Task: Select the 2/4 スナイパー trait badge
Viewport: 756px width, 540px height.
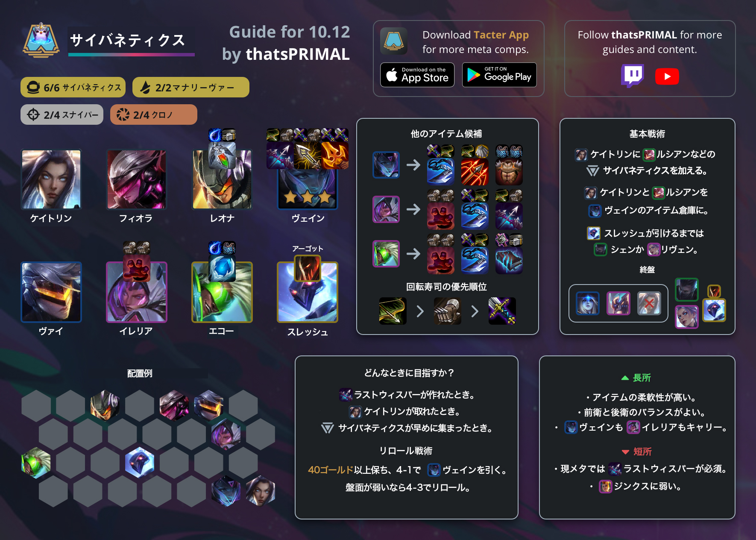Action: 62,114
